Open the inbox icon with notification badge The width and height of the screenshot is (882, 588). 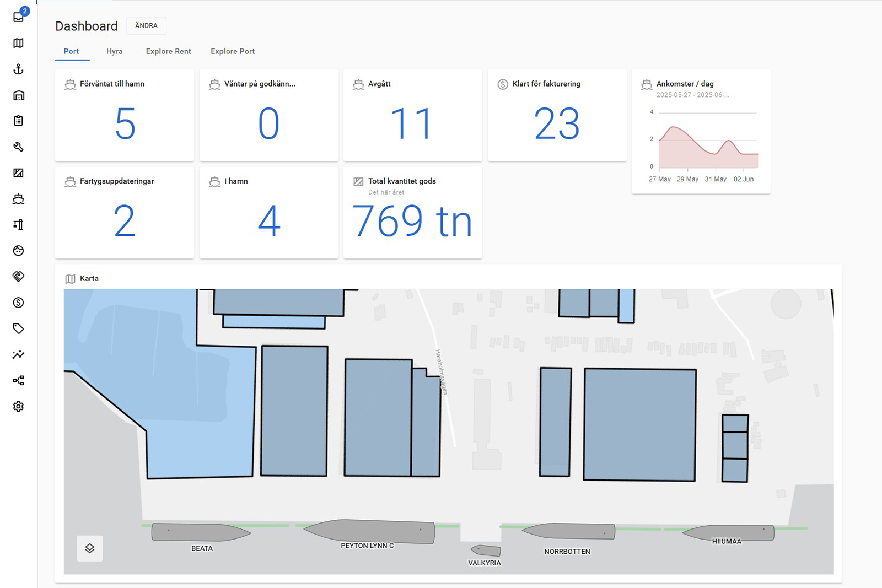[19, 17]
